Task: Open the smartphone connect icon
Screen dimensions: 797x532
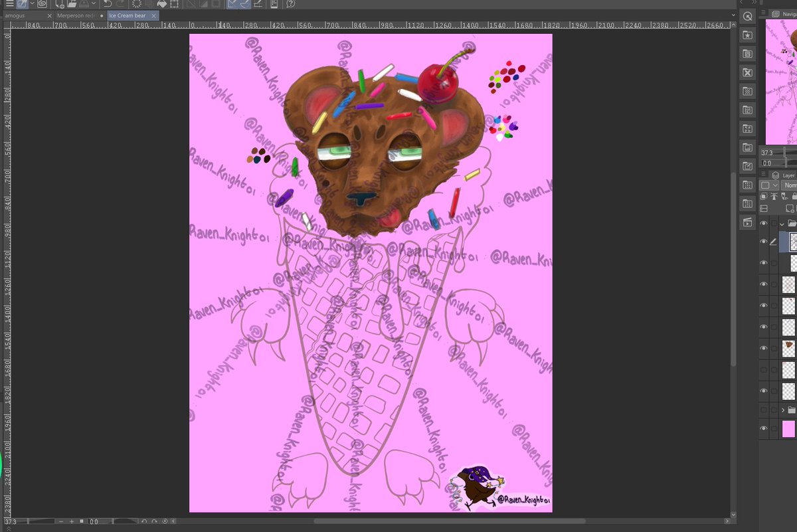Action: tap(274, 4)
